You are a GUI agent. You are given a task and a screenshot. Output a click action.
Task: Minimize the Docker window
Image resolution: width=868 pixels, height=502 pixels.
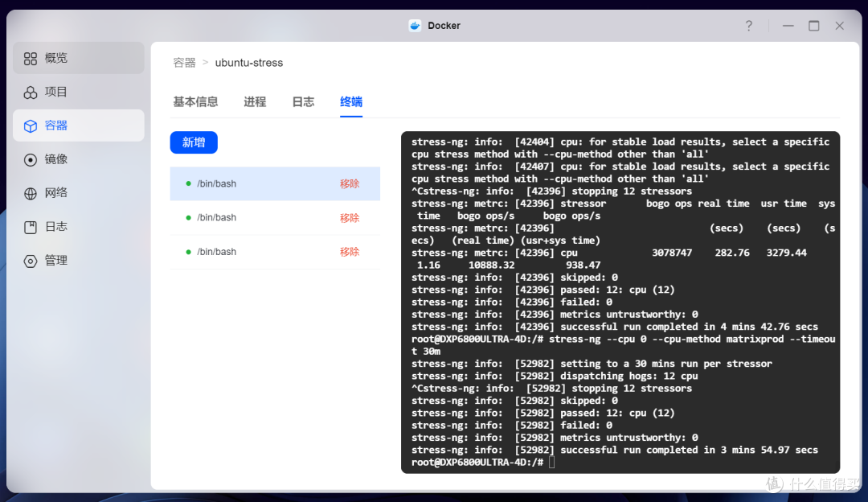click(x=788, y=26)
